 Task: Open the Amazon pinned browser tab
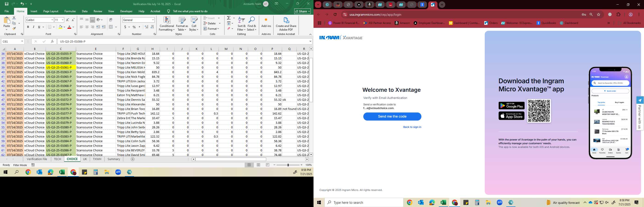[x=370, y=5]
